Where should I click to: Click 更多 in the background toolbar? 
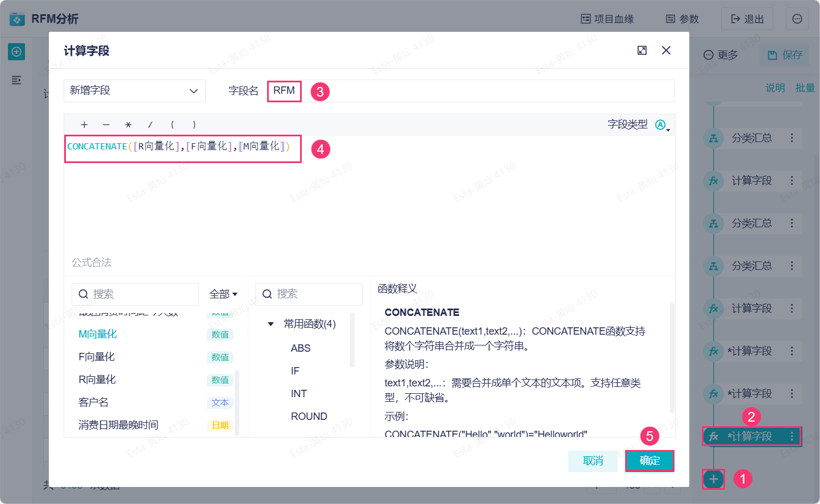coord(721,55)
